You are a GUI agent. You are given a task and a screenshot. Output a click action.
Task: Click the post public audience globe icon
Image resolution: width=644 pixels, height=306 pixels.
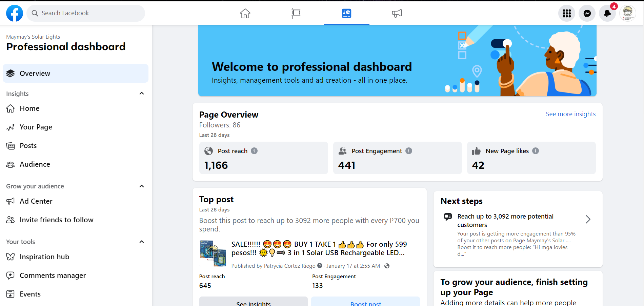pos(387,266)
